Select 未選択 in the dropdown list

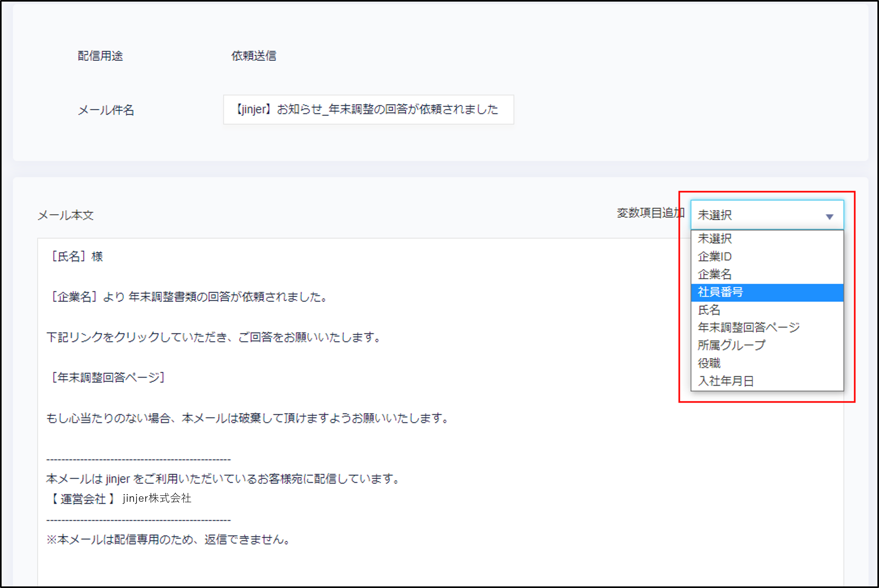click(x=715, y=239)
